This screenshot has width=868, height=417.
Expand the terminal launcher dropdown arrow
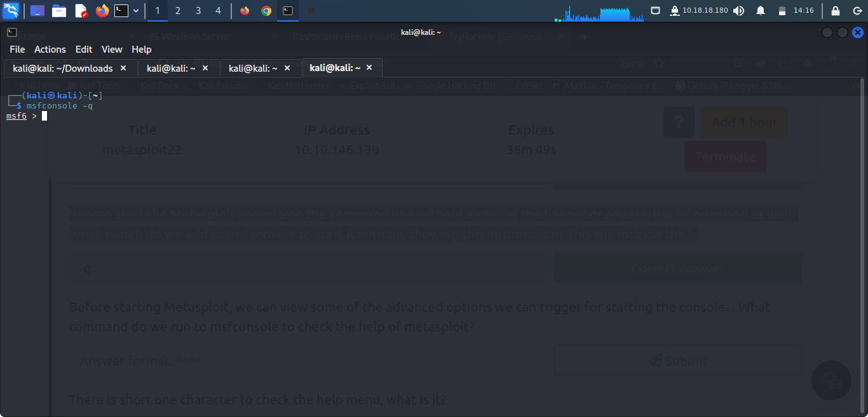point(135,11)
